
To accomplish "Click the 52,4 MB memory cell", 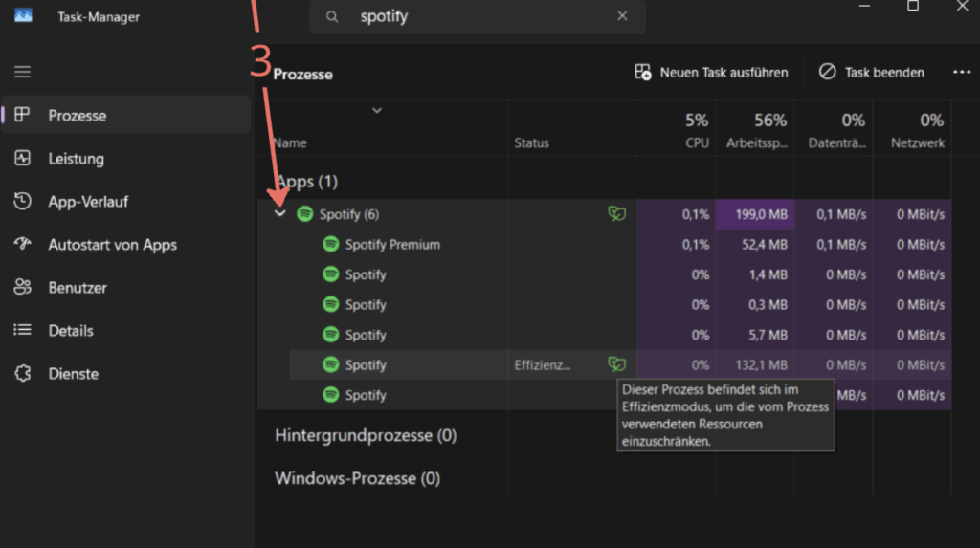I will click(x=755, y=244).
